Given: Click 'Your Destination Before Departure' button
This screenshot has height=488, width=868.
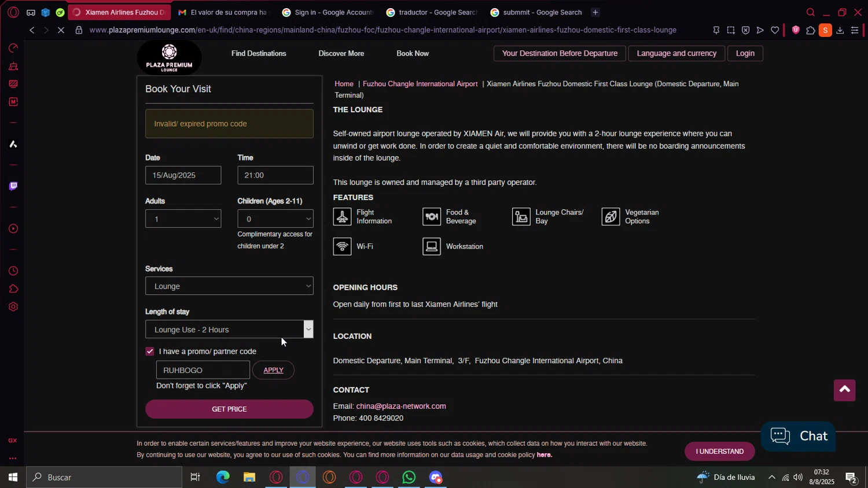Looking at the screenshot, I should (560, 53).
